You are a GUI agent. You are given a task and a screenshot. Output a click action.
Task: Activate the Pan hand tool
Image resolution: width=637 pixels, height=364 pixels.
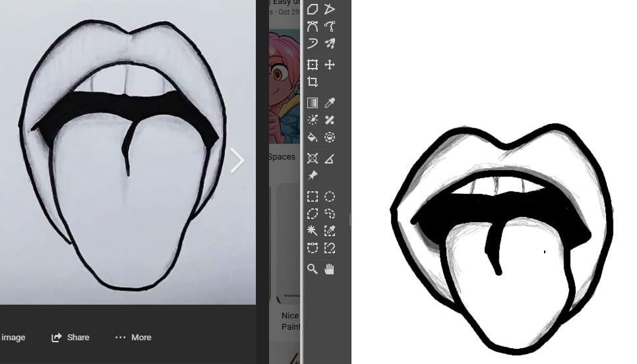[330, 269]
